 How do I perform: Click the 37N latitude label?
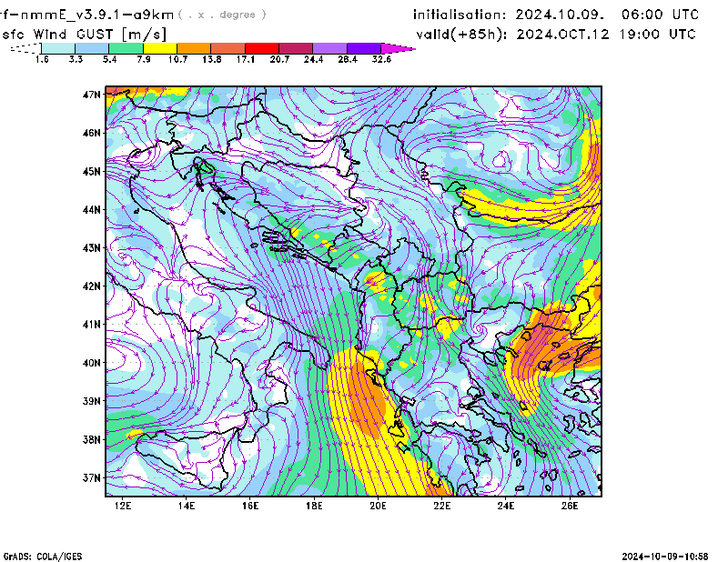[92, 477]
